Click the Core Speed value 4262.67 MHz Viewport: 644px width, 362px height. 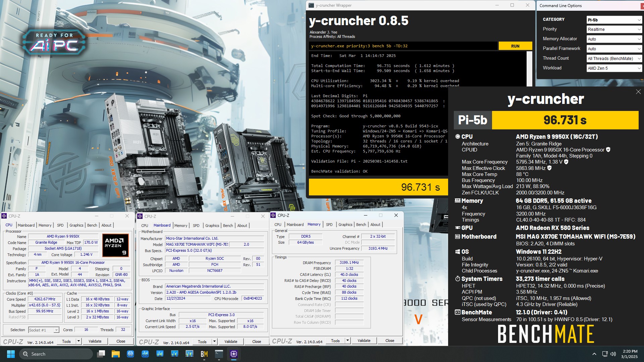[45, 299]
